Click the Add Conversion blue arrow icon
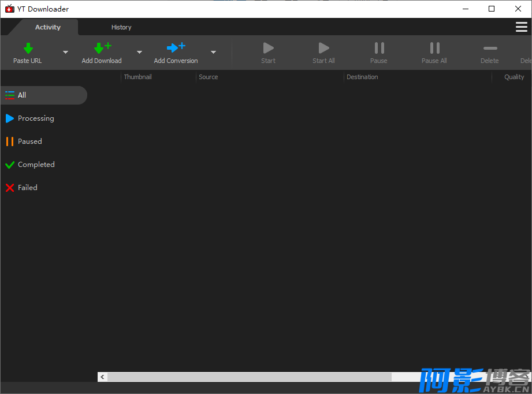 176,47
